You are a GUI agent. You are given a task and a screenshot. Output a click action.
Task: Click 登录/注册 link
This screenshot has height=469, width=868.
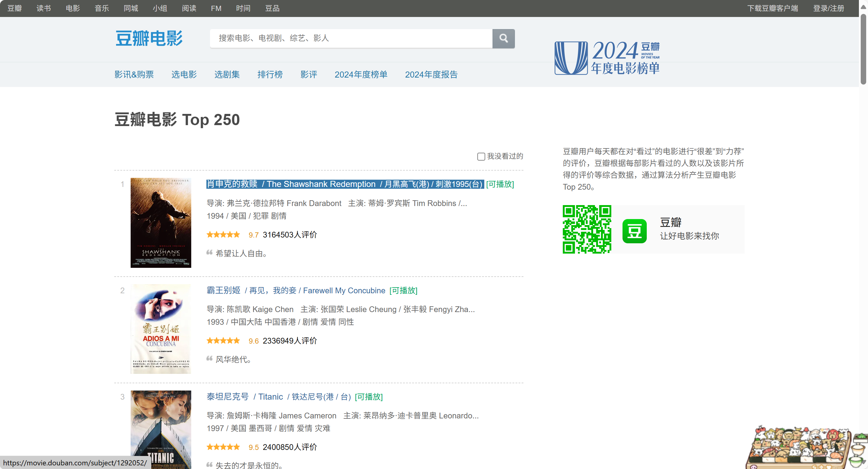click(x=829, y=8)
